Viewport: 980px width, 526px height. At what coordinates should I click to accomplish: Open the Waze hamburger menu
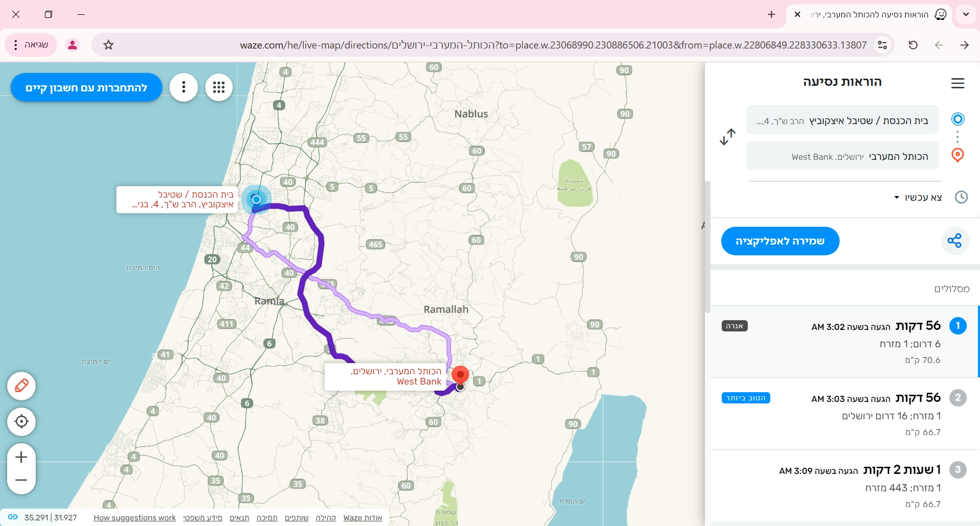click(x=958, y=83)
